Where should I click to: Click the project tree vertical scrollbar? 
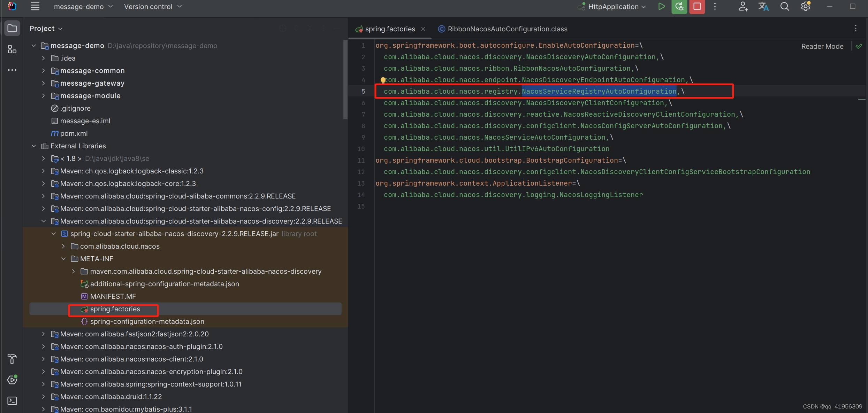coord(345,79)
